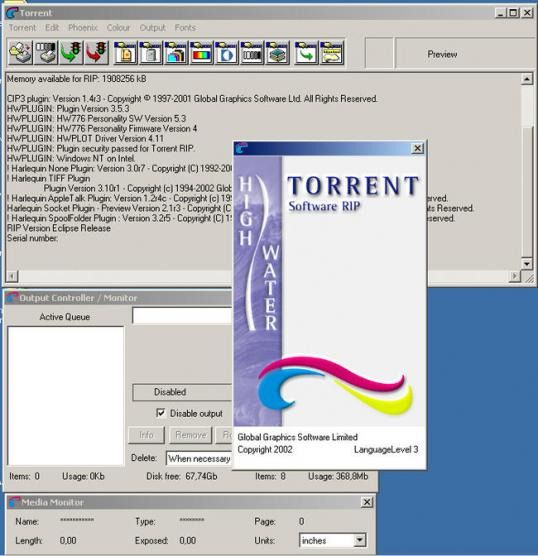This screenshot has width=538, height=556.
Task: Open the Delete 'When necessary' combo box
Action: click(x=199, y=458)
